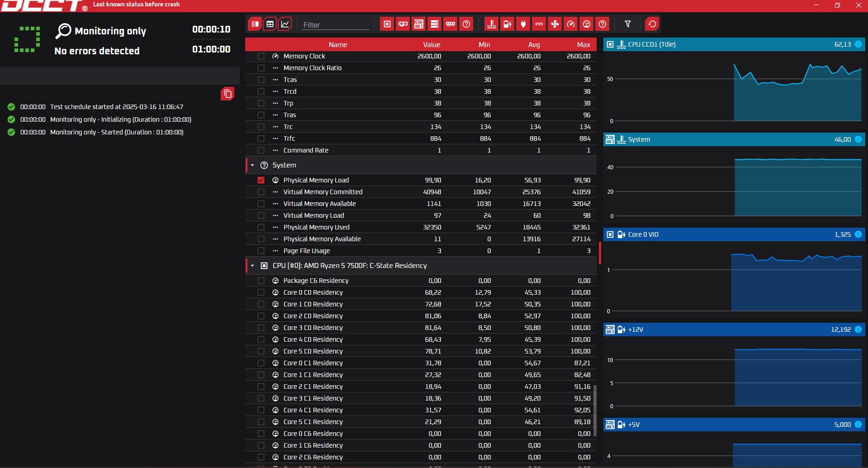Click the reset statistics circular arrow icon
This screenshot has width=868, height=468.
click(x=652, y=24)
